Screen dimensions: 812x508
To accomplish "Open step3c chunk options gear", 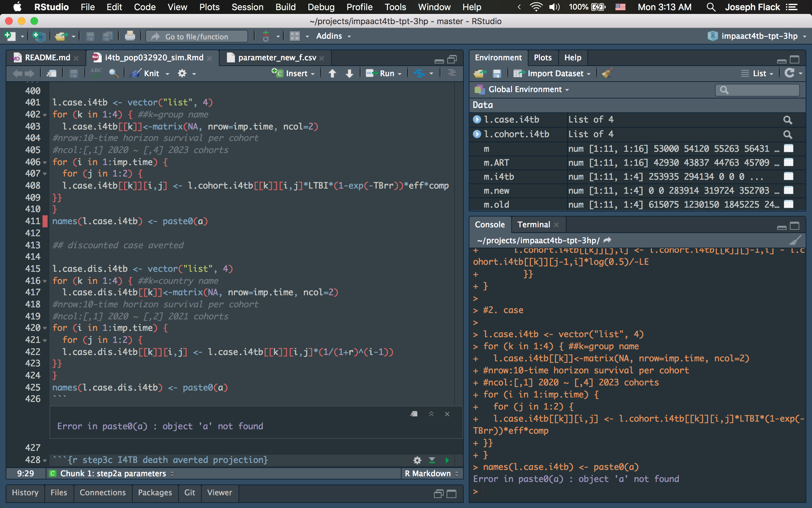I will 417,460.
